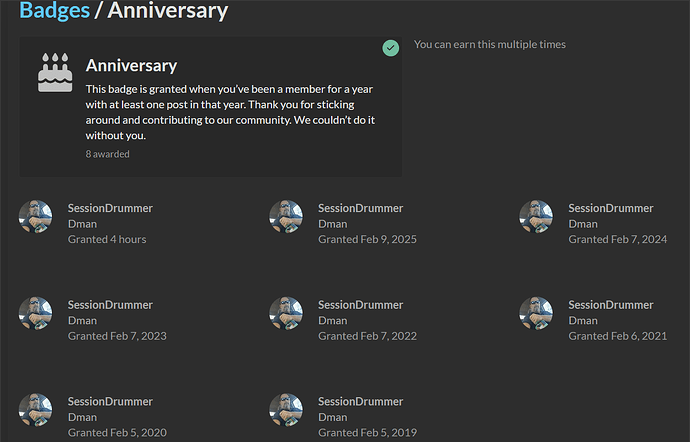
Task: Click the Granted Feb 5, 2020 date
Action: pyautogui.click(x=117, y=433)
